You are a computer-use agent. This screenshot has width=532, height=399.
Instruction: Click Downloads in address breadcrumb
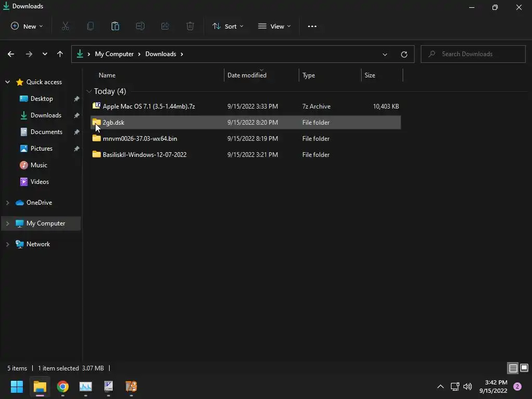click(161, 54)
